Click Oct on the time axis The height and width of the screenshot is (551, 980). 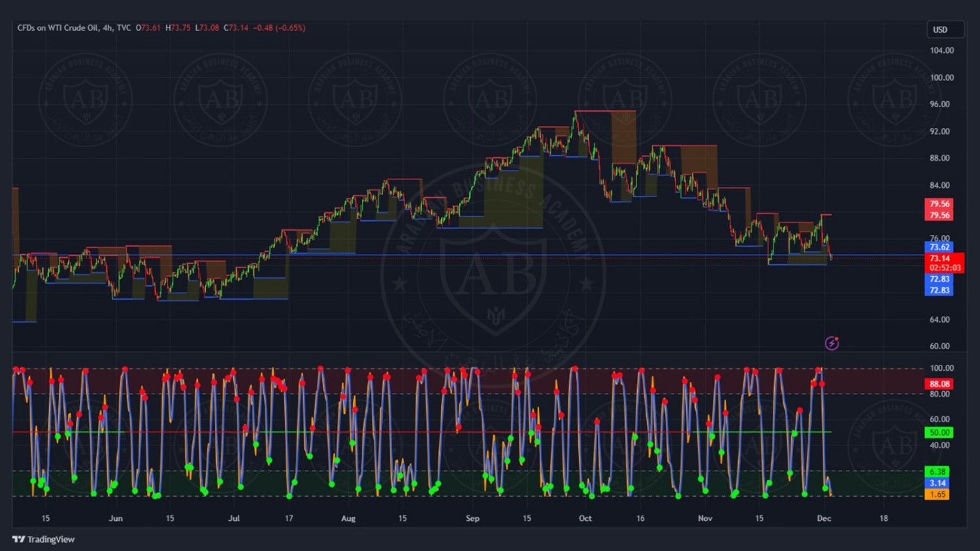pos(585,518)
